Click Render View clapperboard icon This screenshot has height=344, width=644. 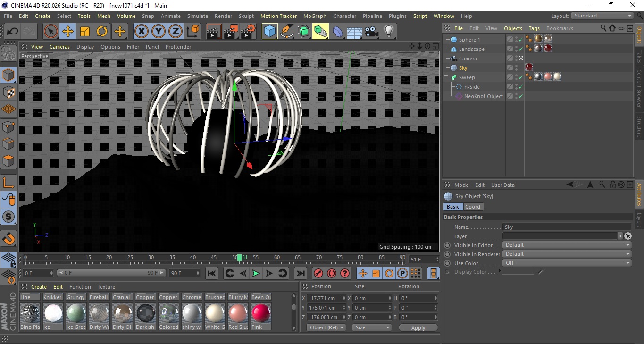point(214,32)
